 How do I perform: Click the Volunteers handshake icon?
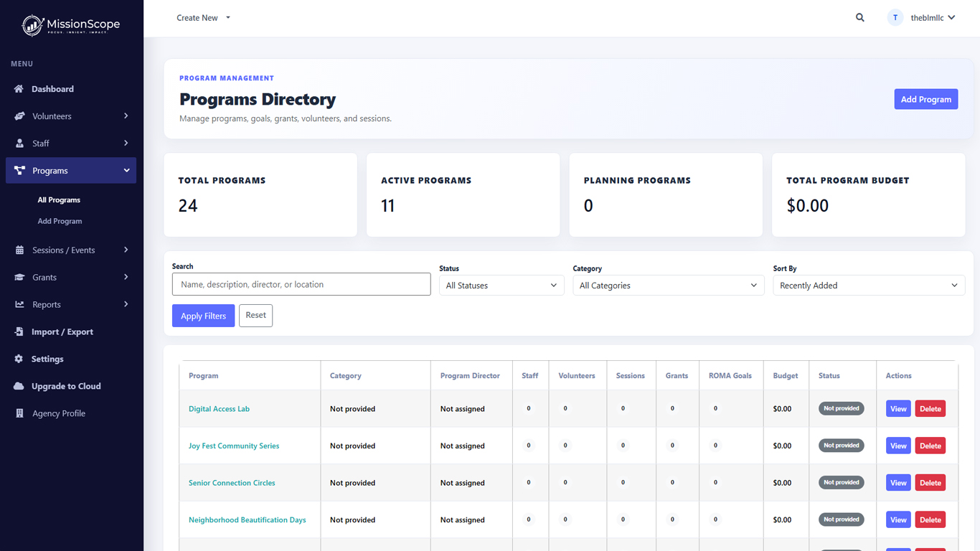click(19, 116)
